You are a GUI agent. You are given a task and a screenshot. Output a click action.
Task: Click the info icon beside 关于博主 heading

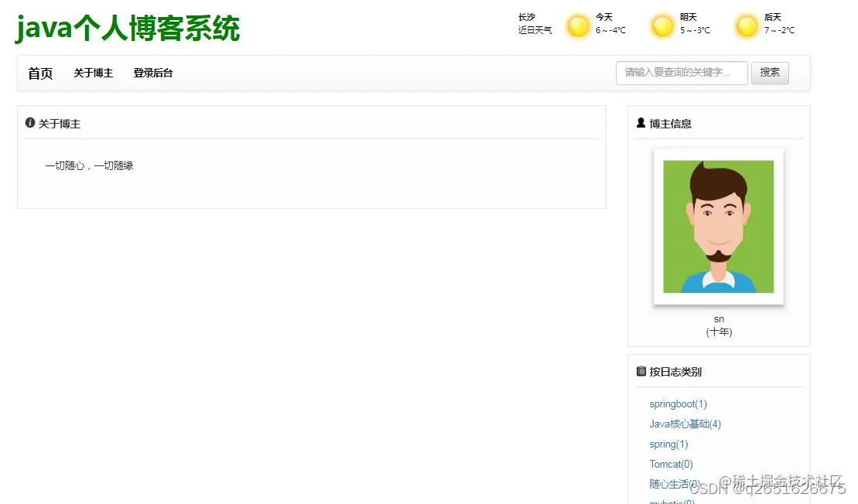30,123
